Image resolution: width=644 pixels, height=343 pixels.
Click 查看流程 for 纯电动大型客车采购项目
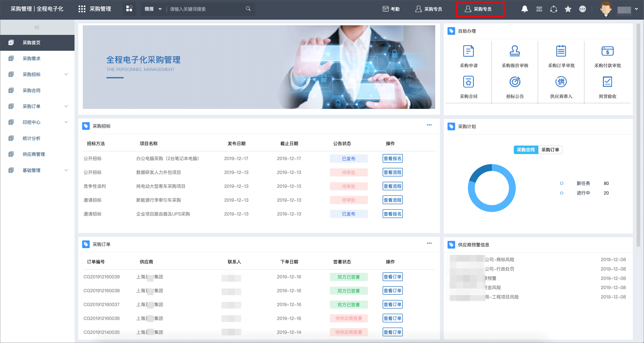point(392,186)
